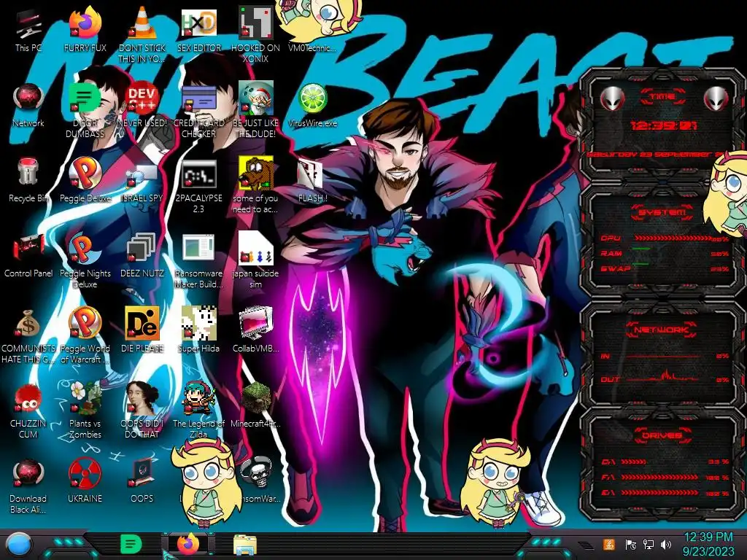Open the Control Panel icon

point(28,256)
